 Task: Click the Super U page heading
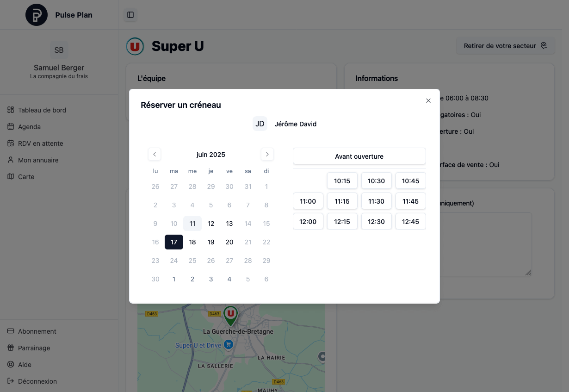pyautogui.click(x=178, y=46)
